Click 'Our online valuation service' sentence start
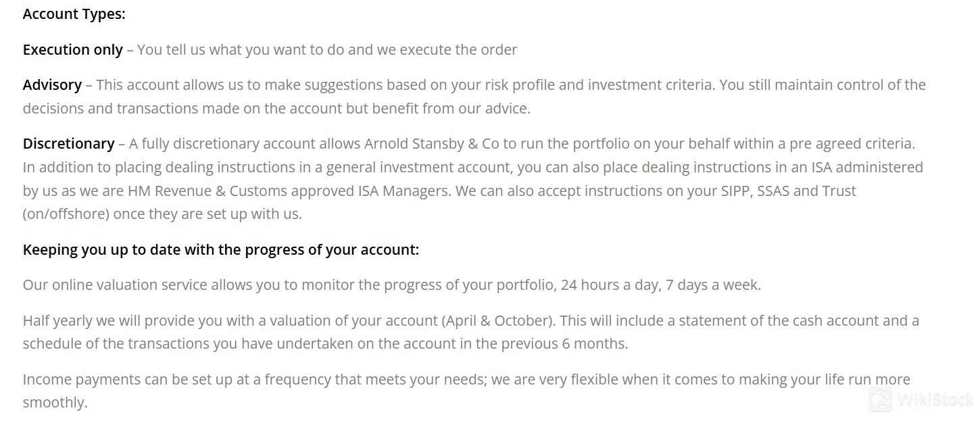 [115, 285]
